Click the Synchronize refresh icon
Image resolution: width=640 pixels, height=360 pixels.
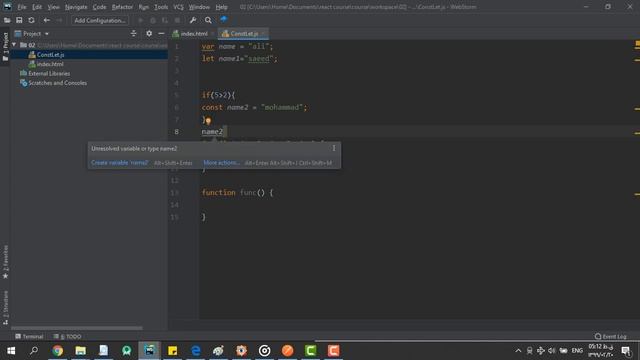[x=31, y=20]
